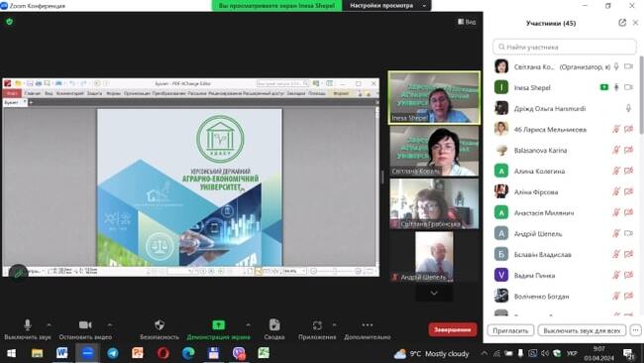
Task: Open the Сводка summary icon
Action: pos(274,324)
